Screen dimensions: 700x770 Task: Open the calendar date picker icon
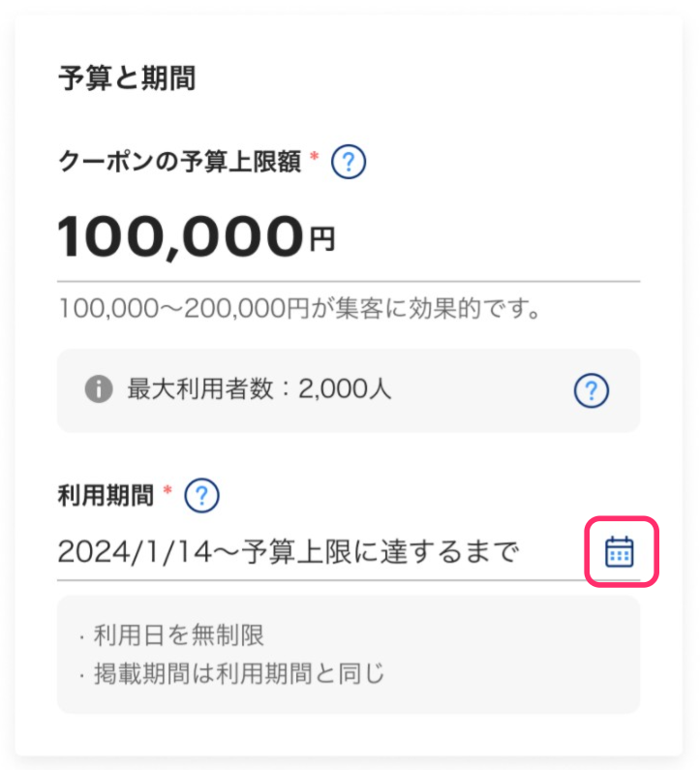click(619, 551)
